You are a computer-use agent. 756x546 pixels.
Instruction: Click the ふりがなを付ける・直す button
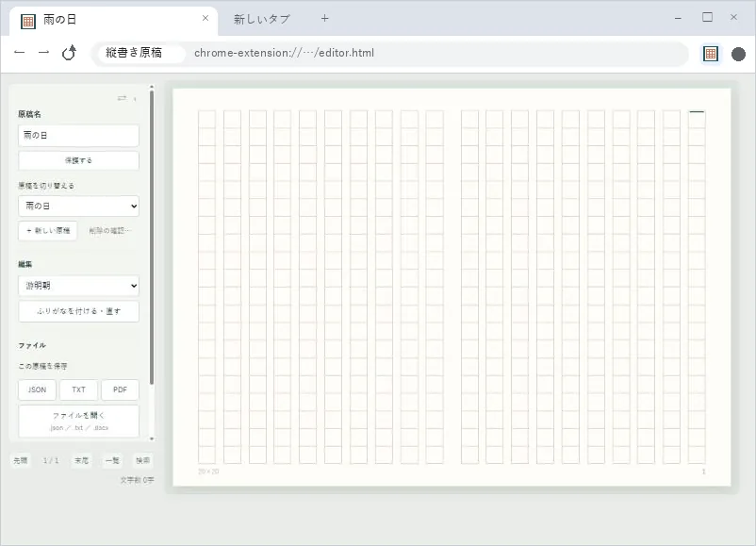(78, 311)
